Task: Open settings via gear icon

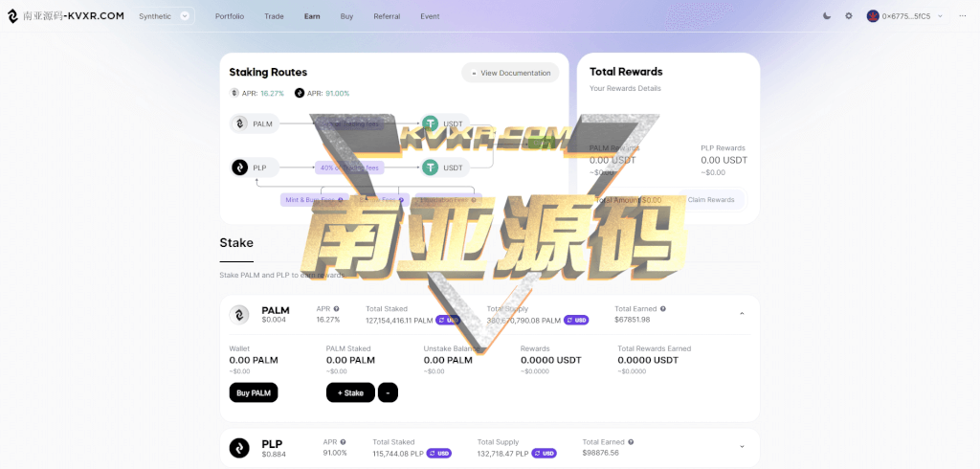Action: [x=849, y=16]
